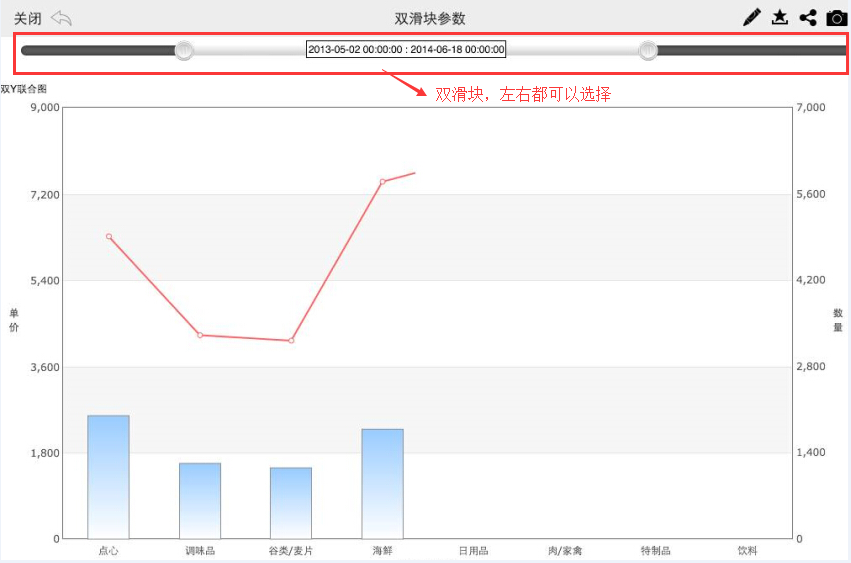851x563 pixels.
Task: Select the 调味品 bar in chart
Action: point(200,501)
